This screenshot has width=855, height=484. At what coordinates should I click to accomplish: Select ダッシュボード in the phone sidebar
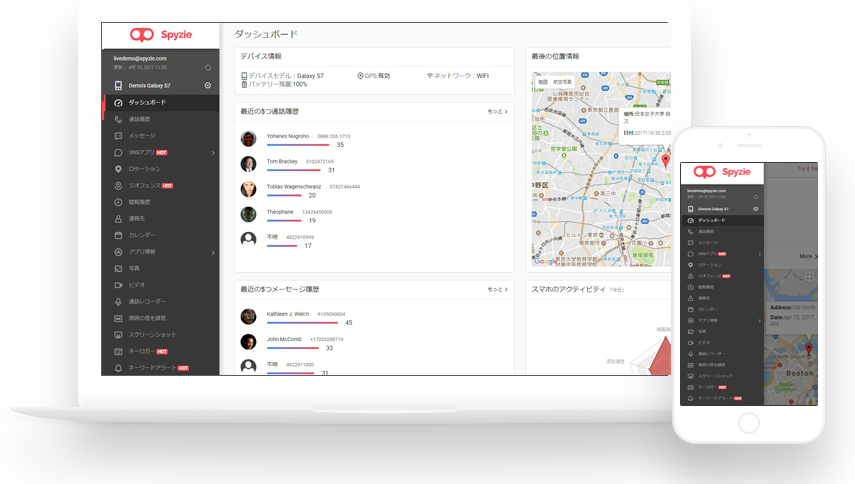pyautogui.click(x=722, y=220)
